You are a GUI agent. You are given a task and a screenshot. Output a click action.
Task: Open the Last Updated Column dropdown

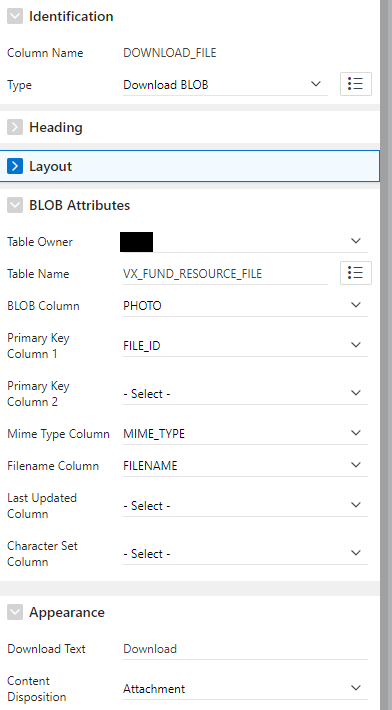(245, 505)
